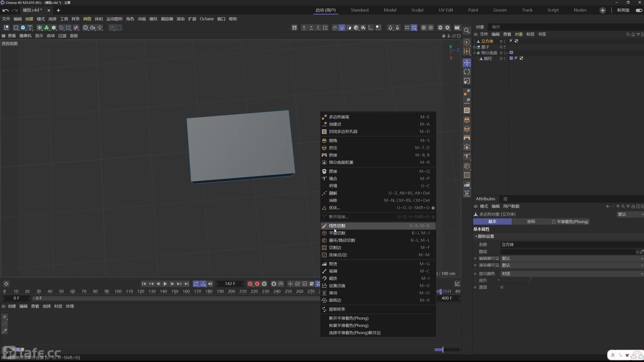Collapse the 细分曲面 tree node
This screenshot has width=644, height=362.
474,53
